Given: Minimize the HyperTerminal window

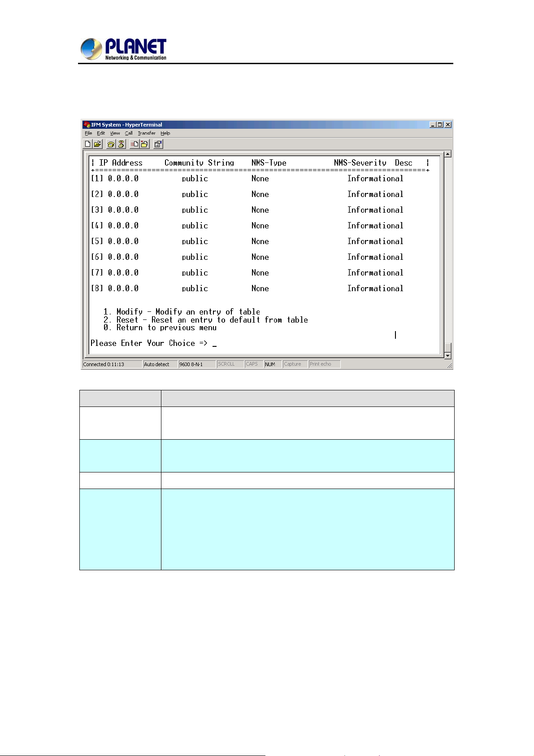Looking at the screenshot, I should coord(433,125).
